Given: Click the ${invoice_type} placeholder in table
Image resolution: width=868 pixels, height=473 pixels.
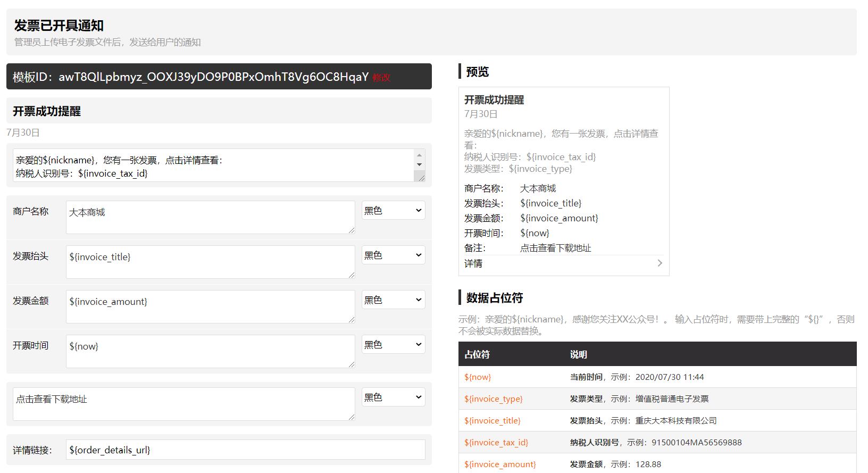Looking at the screenshot, I should tap(493, 399).
